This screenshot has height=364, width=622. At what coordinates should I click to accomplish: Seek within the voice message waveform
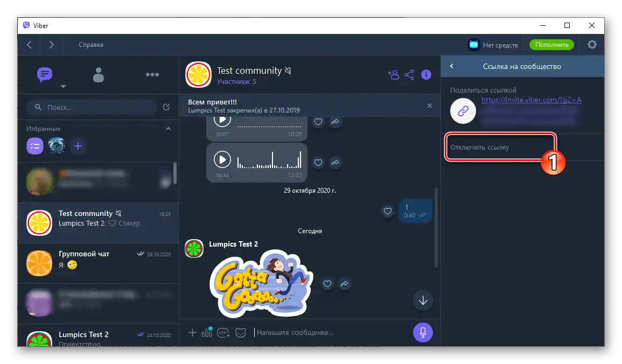269,159
